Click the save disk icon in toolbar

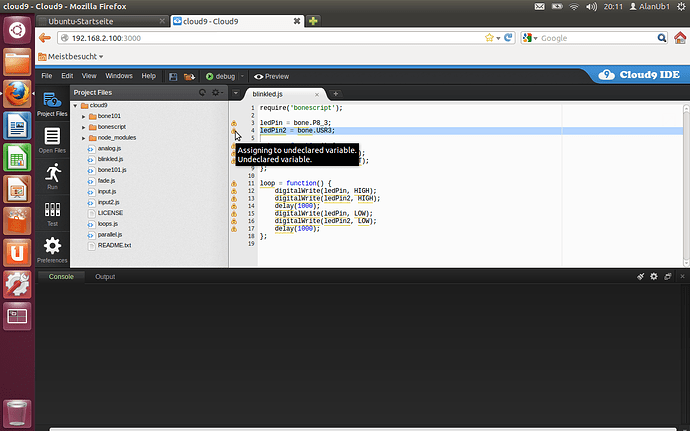point(173,77)
